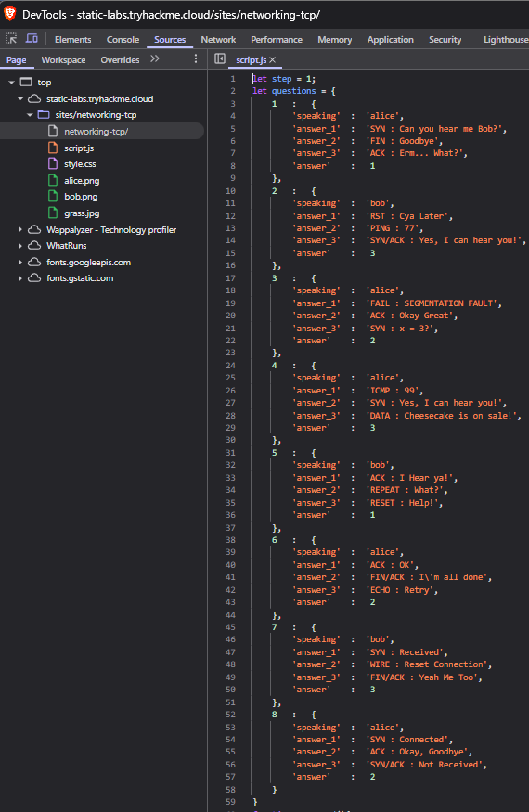529x812 pixels.
Task: Open the alice.png image file
Action: tap(82, 181)
